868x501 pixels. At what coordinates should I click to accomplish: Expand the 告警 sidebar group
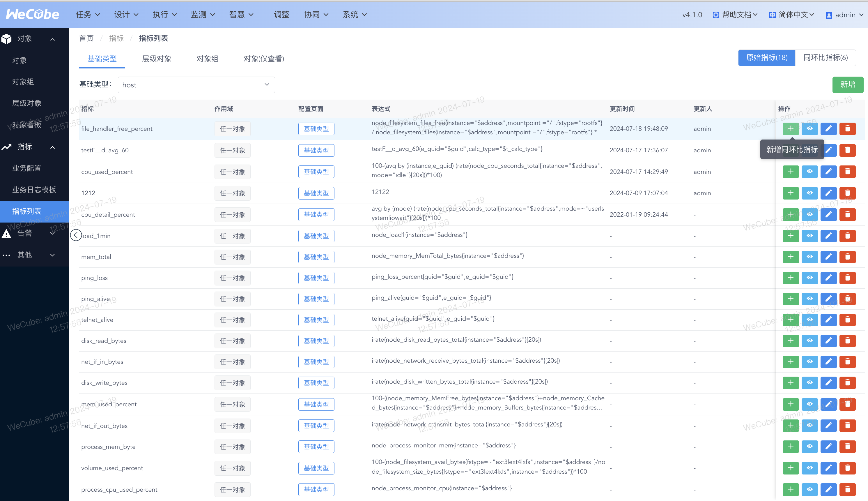coord(34,233)
